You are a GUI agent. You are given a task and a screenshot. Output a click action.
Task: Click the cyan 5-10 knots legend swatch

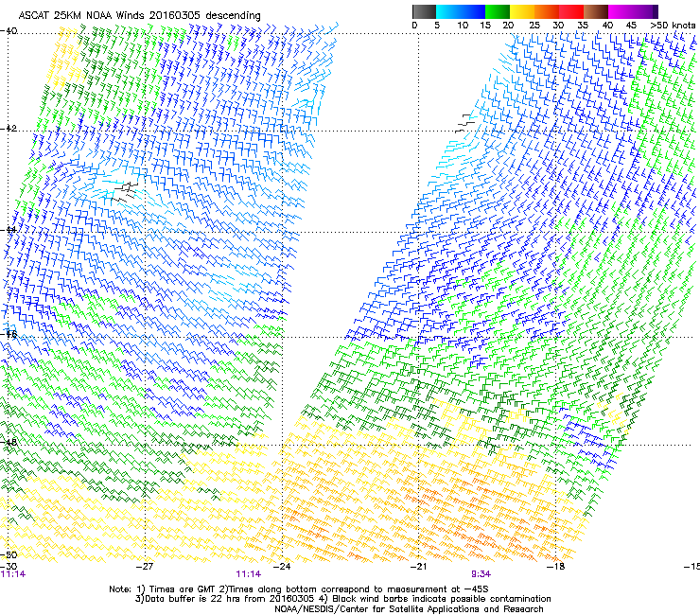tap(448, 11)
